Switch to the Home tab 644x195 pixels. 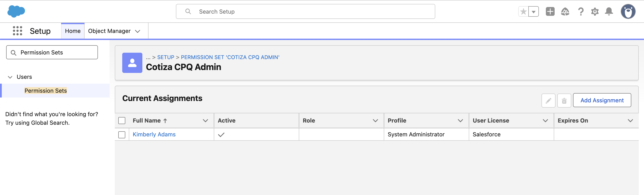pyautogui.click(x=73, y=31)
